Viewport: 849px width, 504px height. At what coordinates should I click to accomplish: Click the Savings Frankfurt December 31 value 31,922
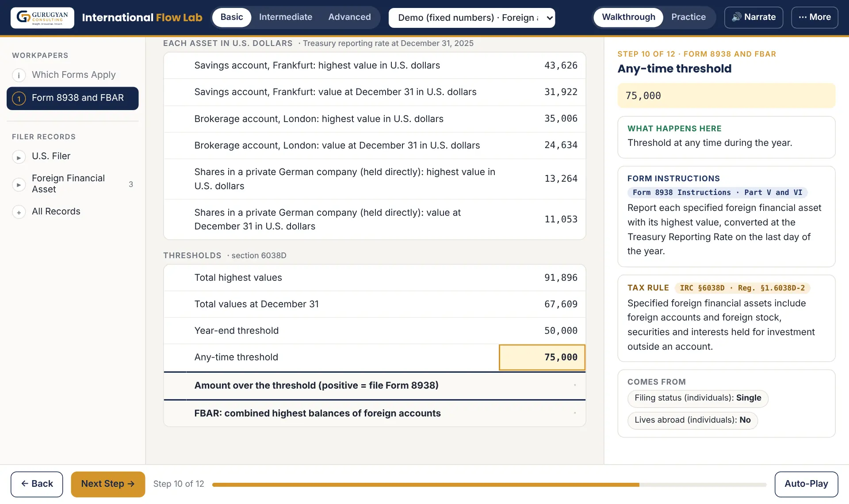point(561,92)
